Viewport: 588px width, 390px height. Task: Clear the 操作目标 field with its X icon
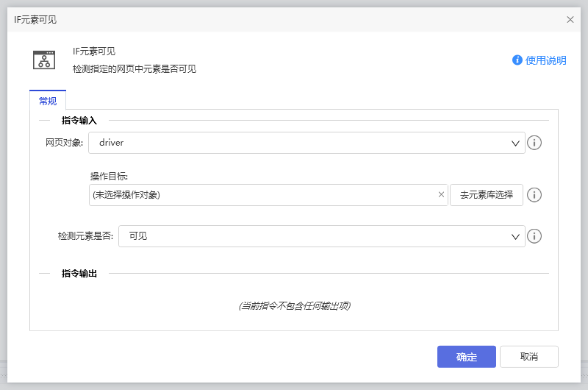441,195
